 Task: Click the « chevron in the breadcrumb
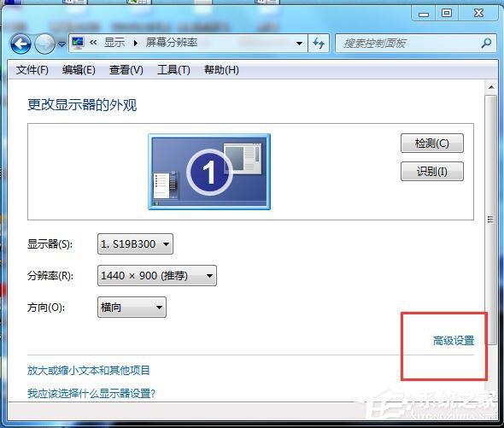pyautogui.click(x=93, y=43)
